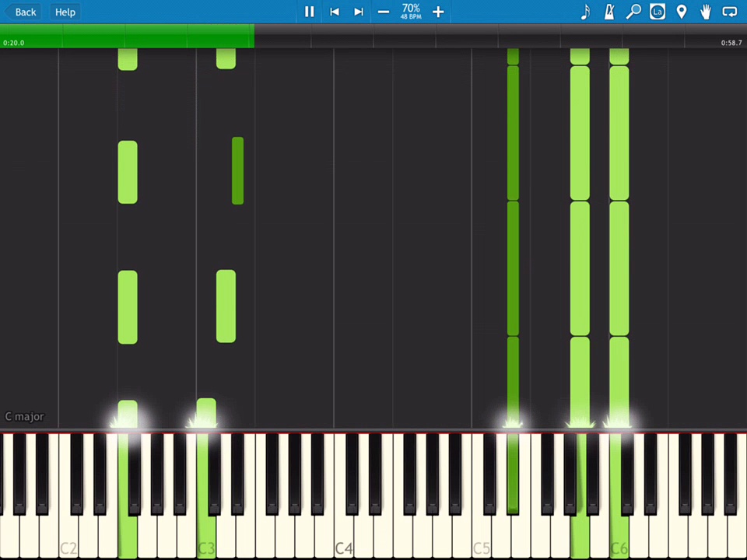Decrease playback speed with minus button
Image resolution: width=747 pixels, height=560 pixels.
pos(384,12)
